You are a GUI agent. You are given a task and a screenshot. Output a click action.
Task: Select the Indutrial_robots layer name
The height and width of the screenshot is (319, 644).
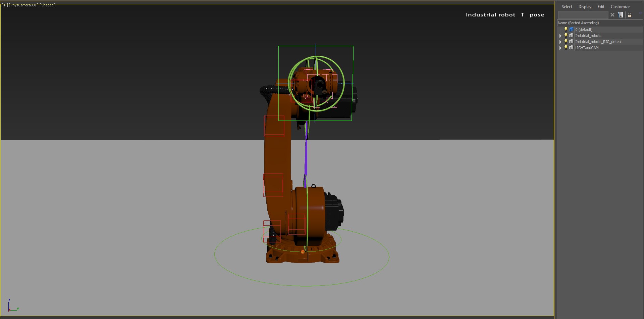pos(588,36)
